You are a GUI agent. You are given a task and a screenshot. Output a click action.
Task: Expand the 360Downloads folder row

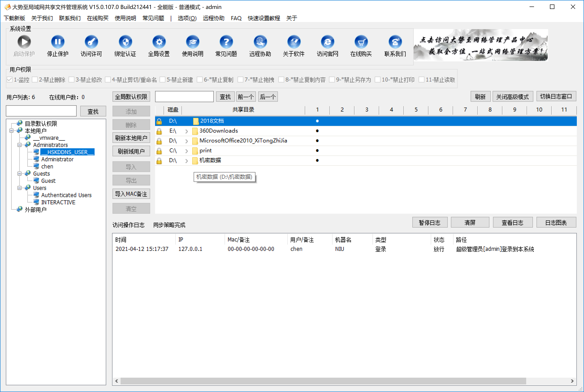[x=186, y=130]
